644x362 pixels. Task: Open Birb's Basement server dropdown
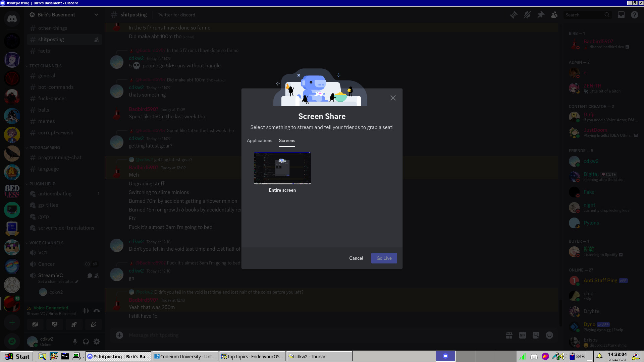[64, 15]
